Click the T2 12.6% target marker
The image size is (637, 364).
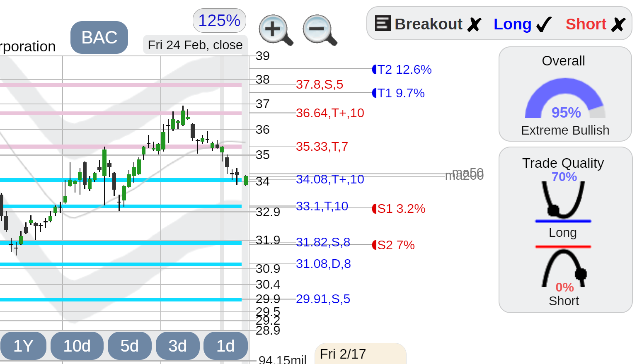[x=402, y=69]
